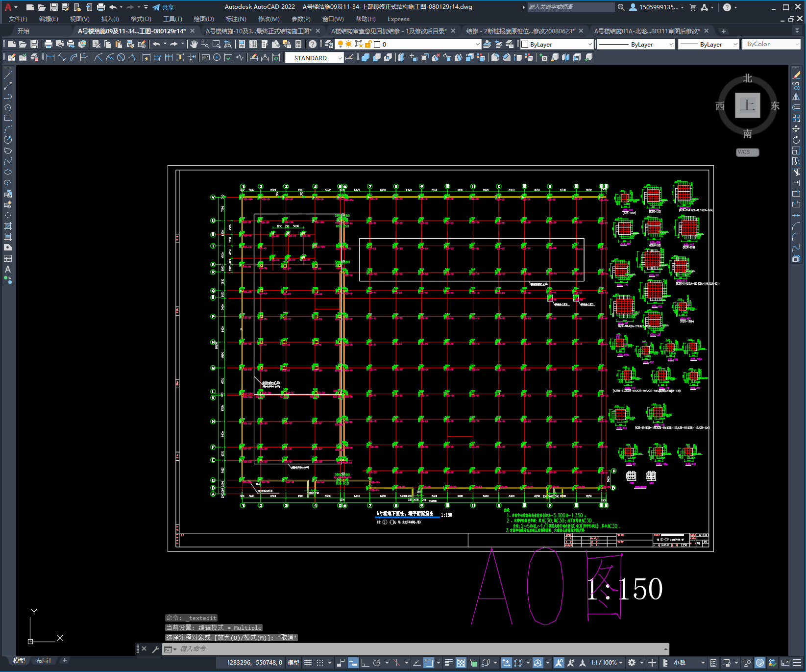The image size is (806, 672).
Task: Open the 标注(N) menu
Action: [236, 19]
